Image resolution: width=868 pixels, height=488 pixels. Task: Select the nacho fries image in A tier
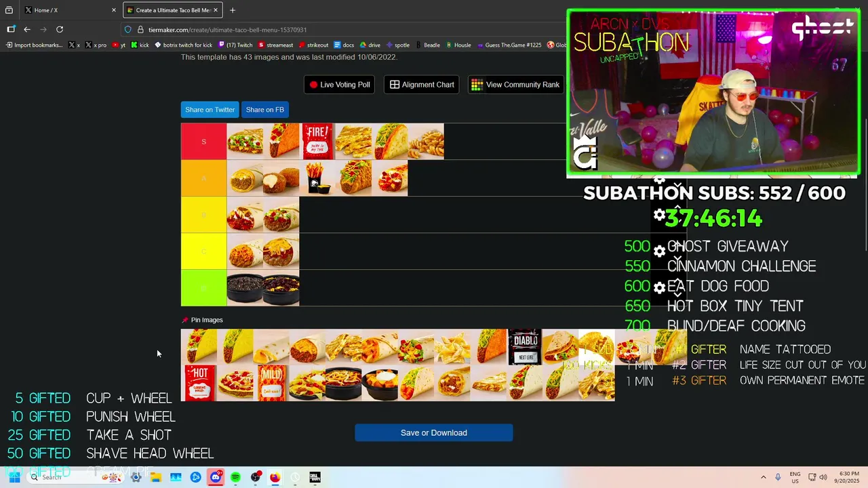click(x=317, y=178)
